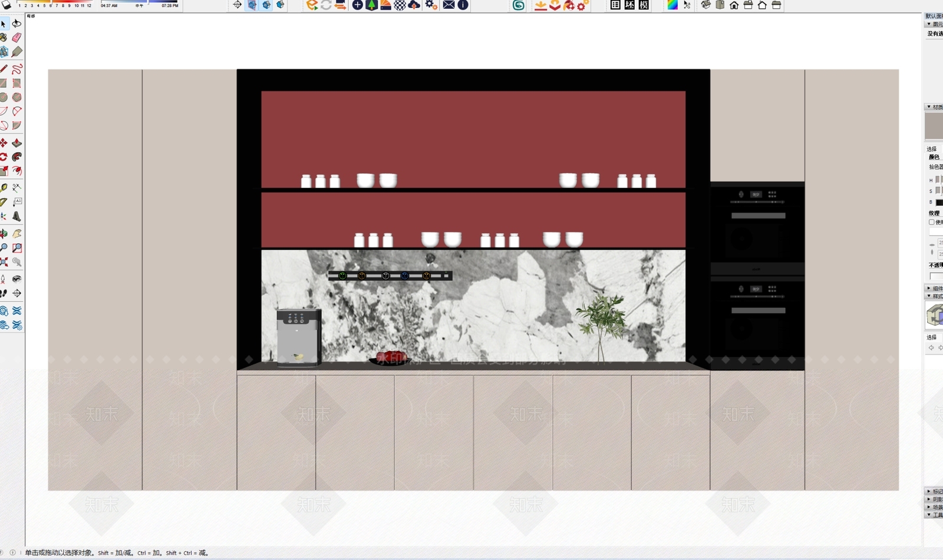Expand the 标记 panel section
The image size is (943, 560).
click(934, 491)
